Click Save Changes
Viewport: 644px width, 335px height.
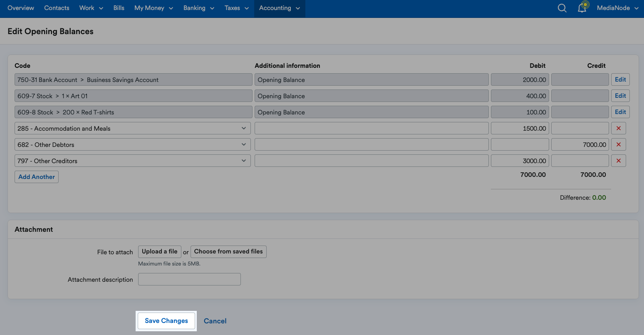pyautogui.click(x=166, y=321)
